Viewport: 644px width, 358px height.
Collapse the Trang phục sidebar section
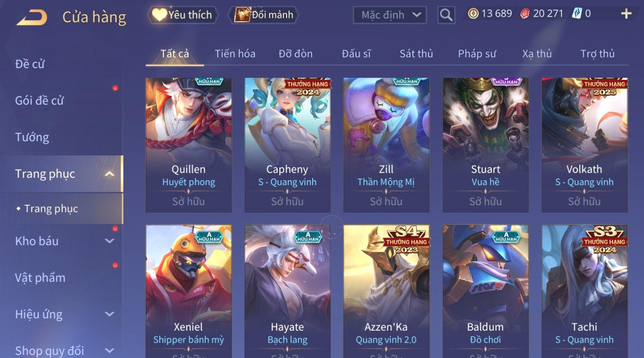[109, 174]
